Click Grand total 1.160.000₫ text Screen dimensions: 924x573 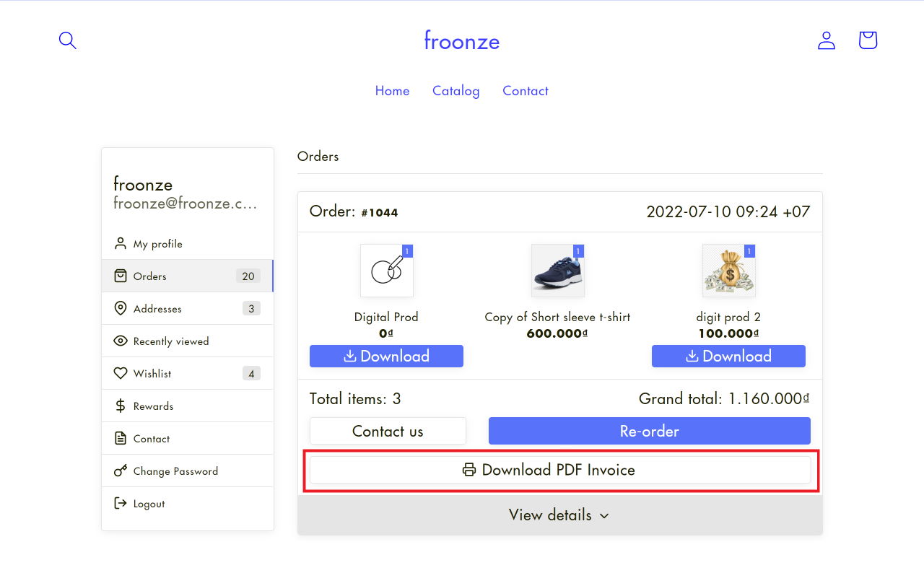[724, 398]
